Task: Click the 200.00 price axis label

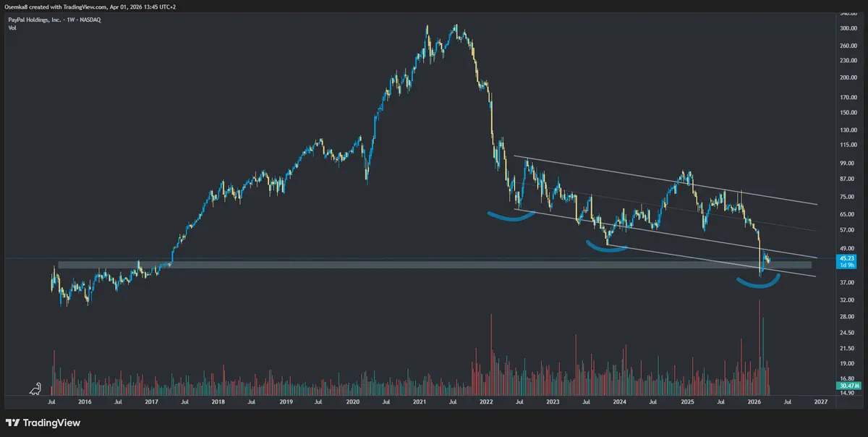Action: [x=848, y=77]
